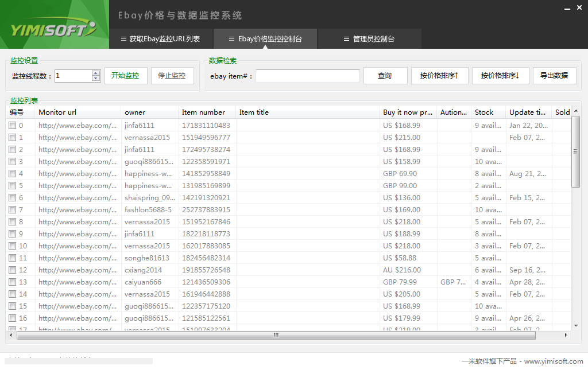Screen dimensions: 588x370
Task: Click the vertical scrollbar thumb
Action: tap(575, 151)
